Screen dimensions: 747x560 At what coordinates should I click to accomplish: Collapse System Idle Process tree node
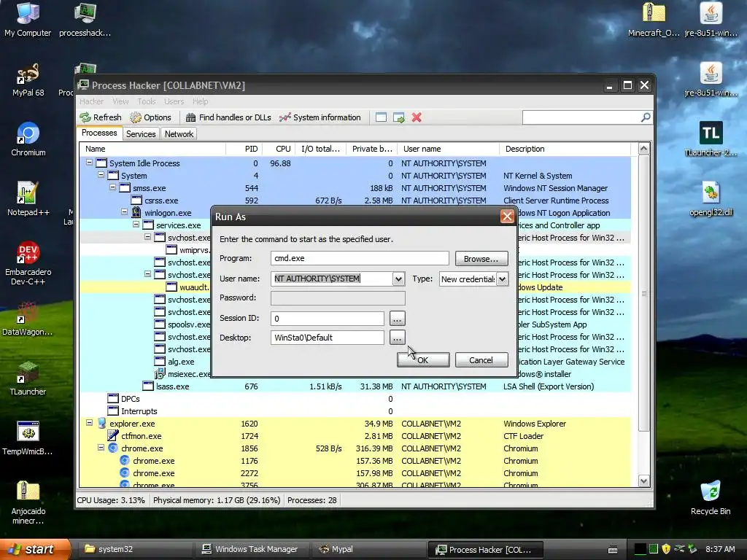point(89,163)
